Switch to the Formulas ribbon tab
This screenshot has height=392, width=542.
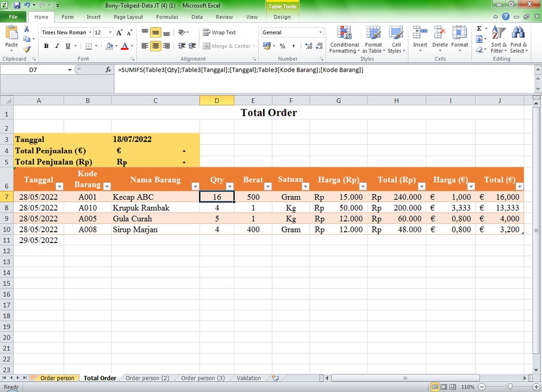click(167, 17)
